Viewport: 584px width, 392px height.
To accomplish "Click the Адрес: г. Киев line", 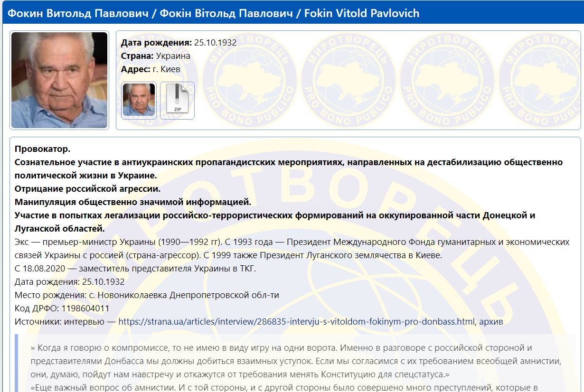I will [151, 69].
